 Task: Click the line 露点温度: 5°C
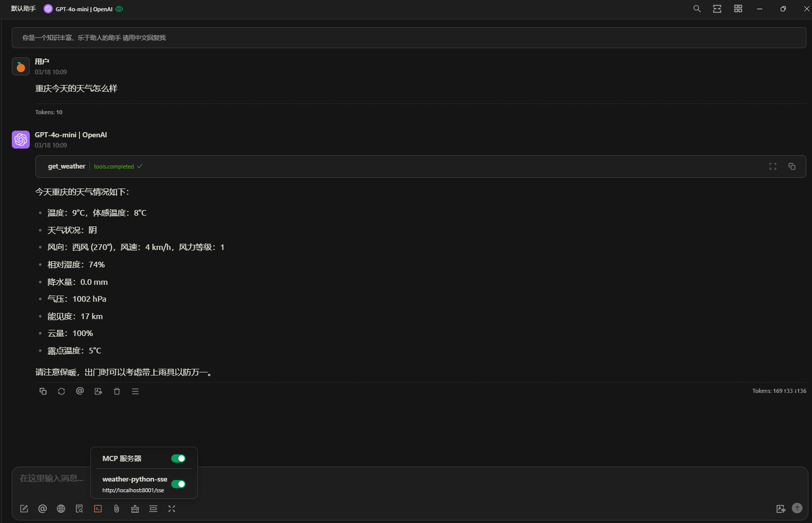pos(74,351)
